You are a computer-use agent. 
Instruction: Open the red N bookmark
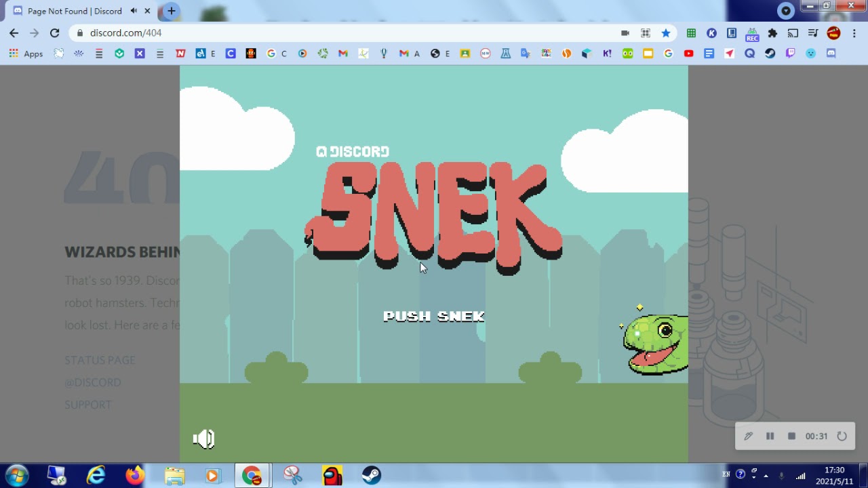tap(180, 54)
